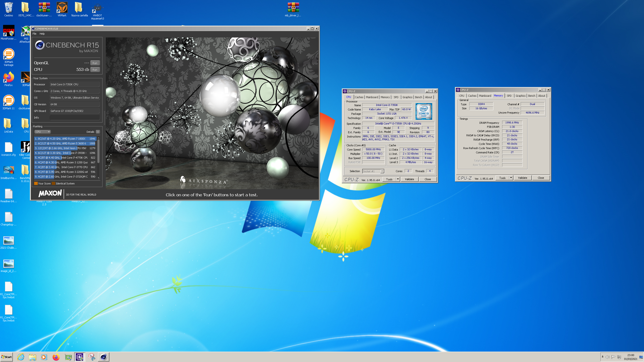Screen dimensions: 644x362
Task: Click Tools button in left CPU-Z
Action: pyautogui.click(x=389, y=179)
